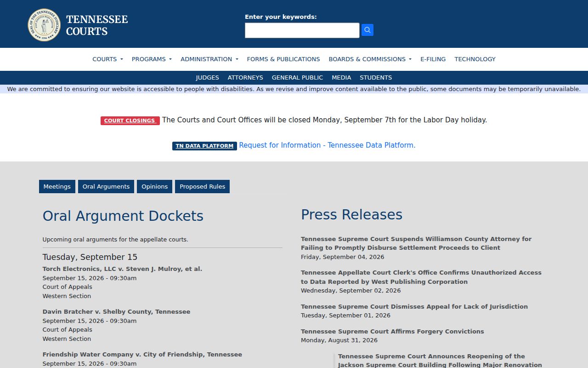This screenshot has height=368, width=588.
Task: Go to the Judges section
Action: point(207,77)
